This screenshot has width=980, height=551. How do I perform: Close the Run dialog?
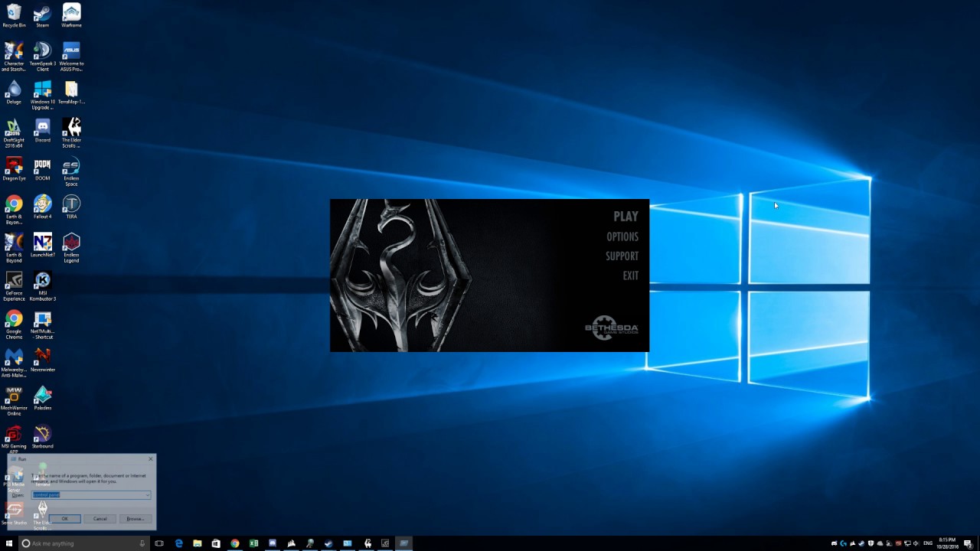click(151, 459)
